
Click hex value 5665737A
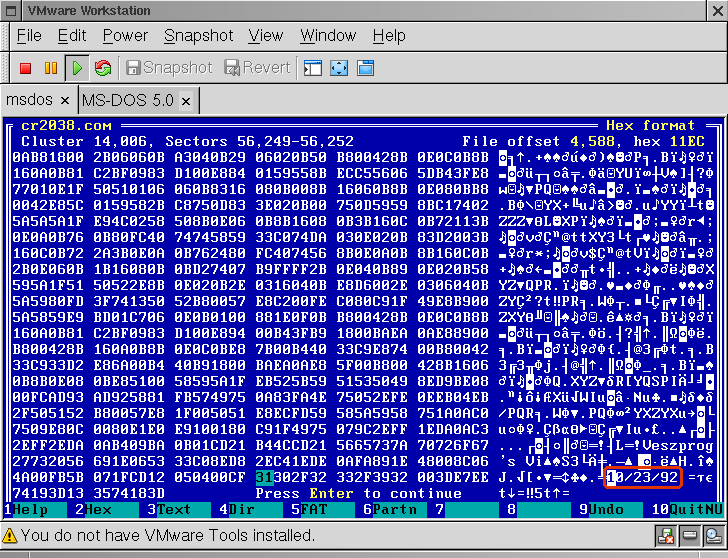(x=372, y=445)
